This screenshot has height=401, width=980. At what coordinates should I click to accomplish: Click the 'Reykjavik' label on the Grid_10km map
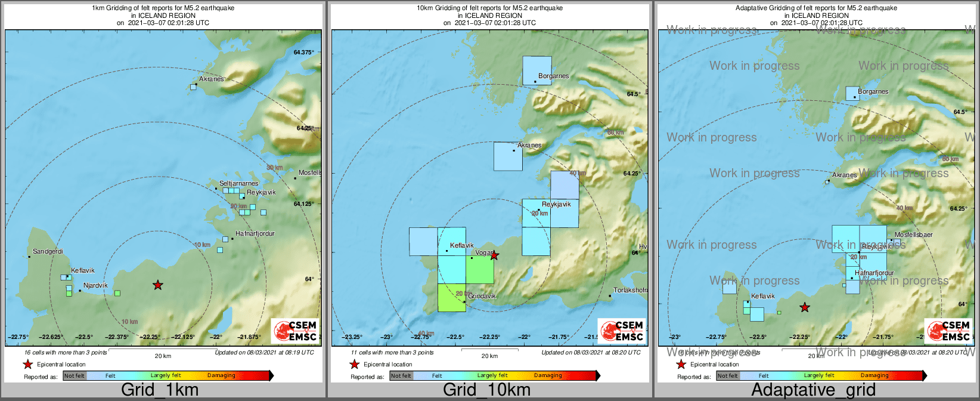[x=556, y=204]
